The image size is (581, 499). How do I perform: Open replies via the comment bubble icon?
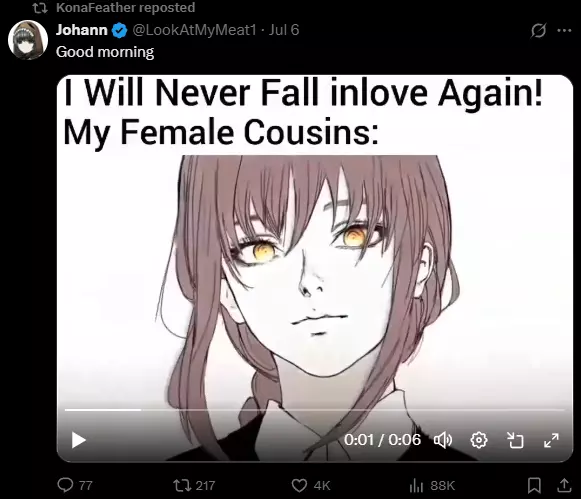click(65, 485)
